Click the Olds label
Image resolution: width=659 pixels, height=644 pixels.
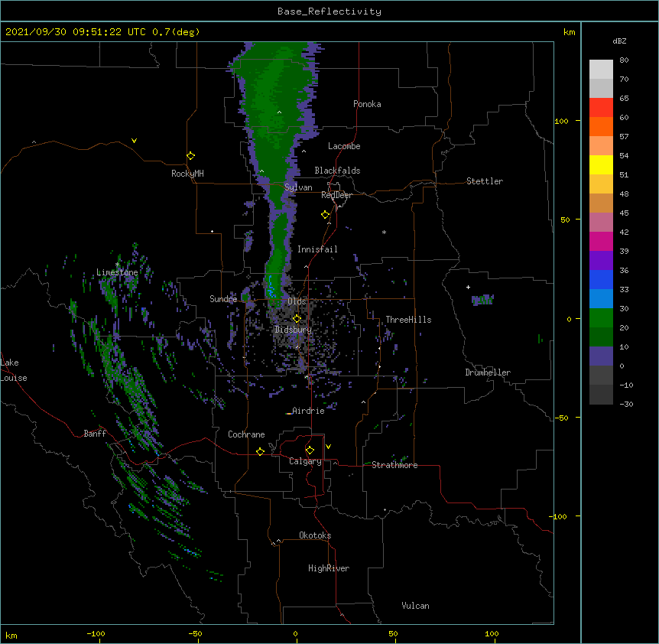point(297,301)
